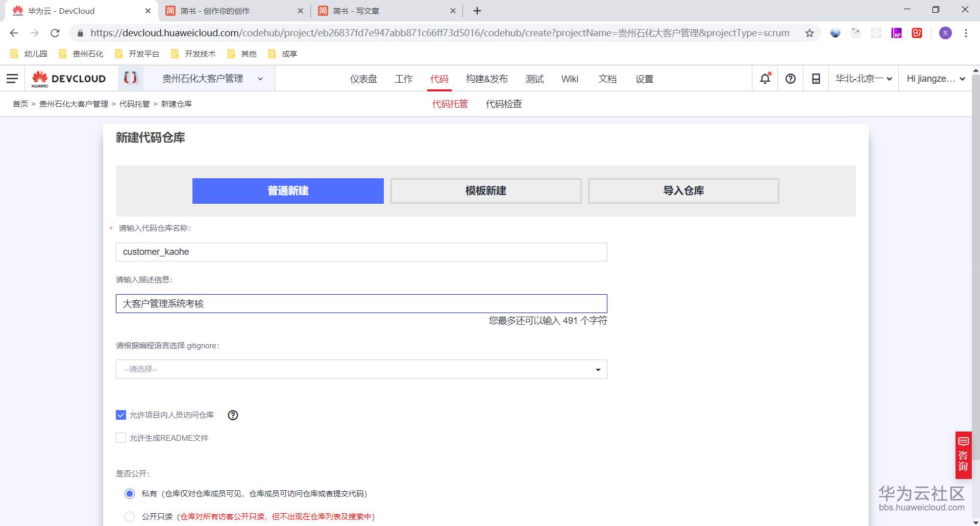Open the 华北-北京一 region dropdown

click(864, 79)
